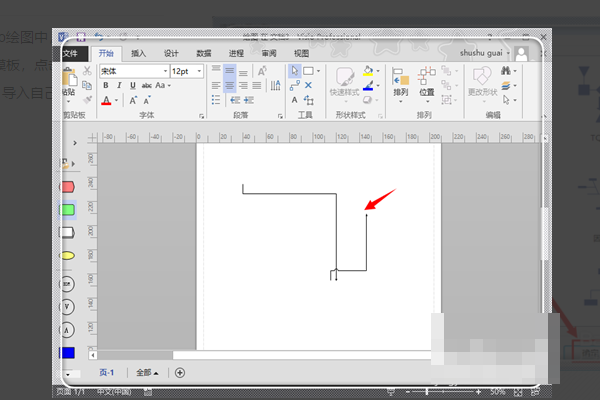Open the 设计 ribbon tab
600x400 pixels.
point(171,53)
